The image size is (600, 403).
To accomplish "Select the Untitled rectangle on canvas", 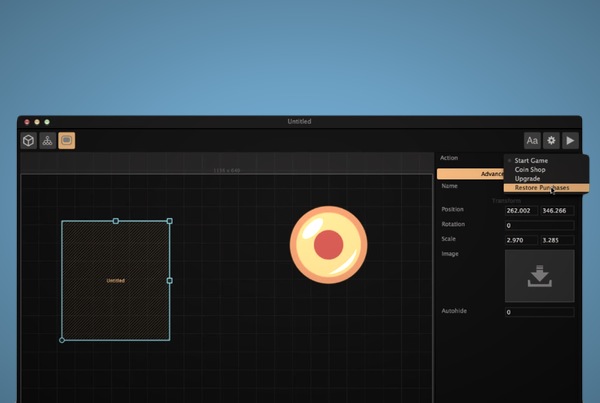I will 115,280.
